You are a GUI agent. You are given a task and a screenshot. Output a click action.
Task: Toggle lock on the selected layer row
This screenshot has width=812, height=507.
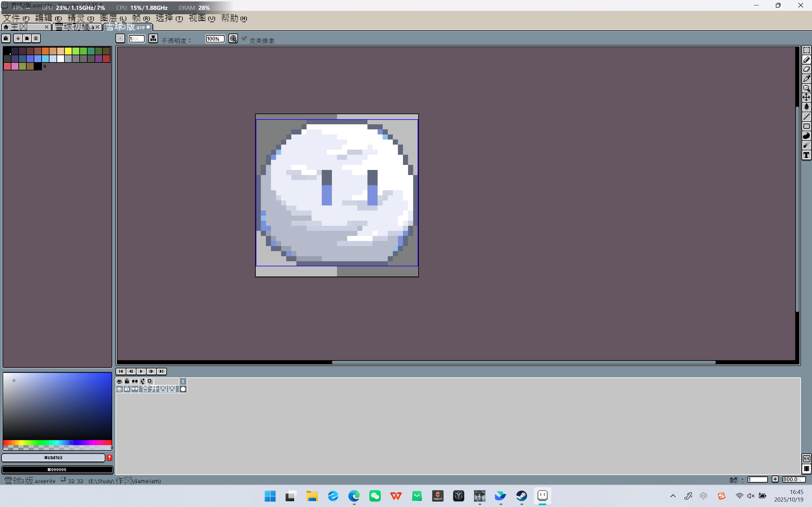click(127, 389)
